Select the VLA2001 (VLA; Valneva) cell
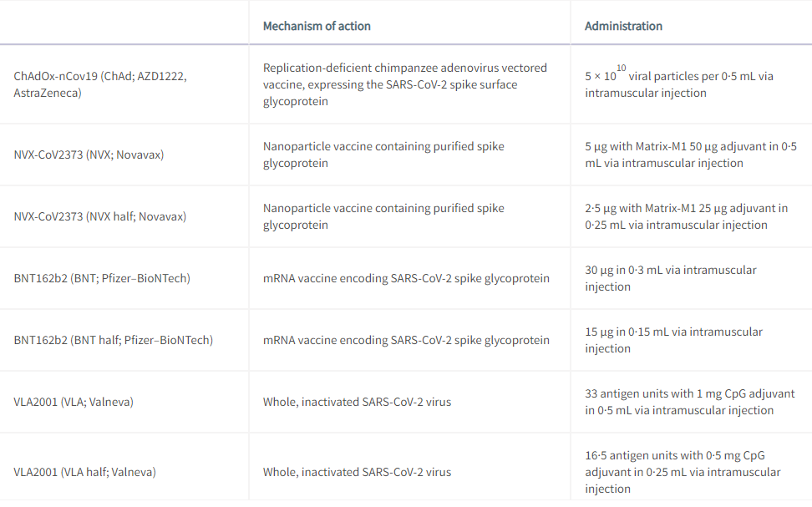The image size is (812, 507). point(74,402)
